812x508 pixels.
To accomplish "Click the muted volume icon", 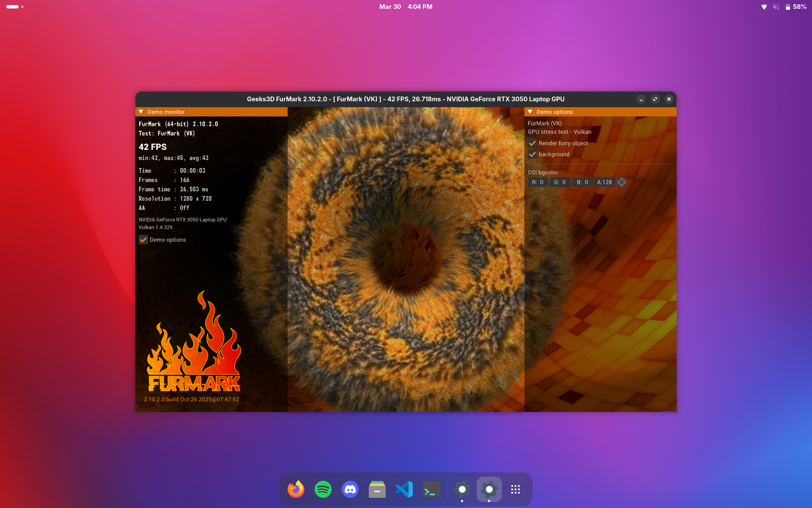I will coord(776,7).
